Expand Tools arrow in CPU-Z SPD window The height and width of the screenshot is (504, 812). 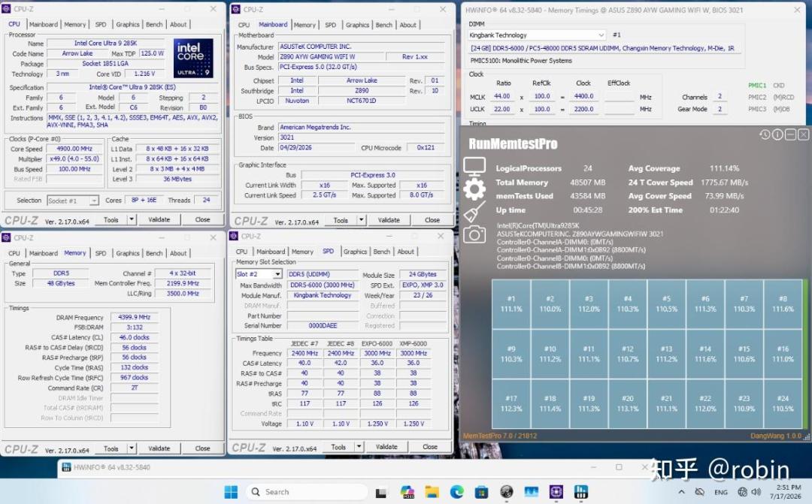tap(359, 447)
